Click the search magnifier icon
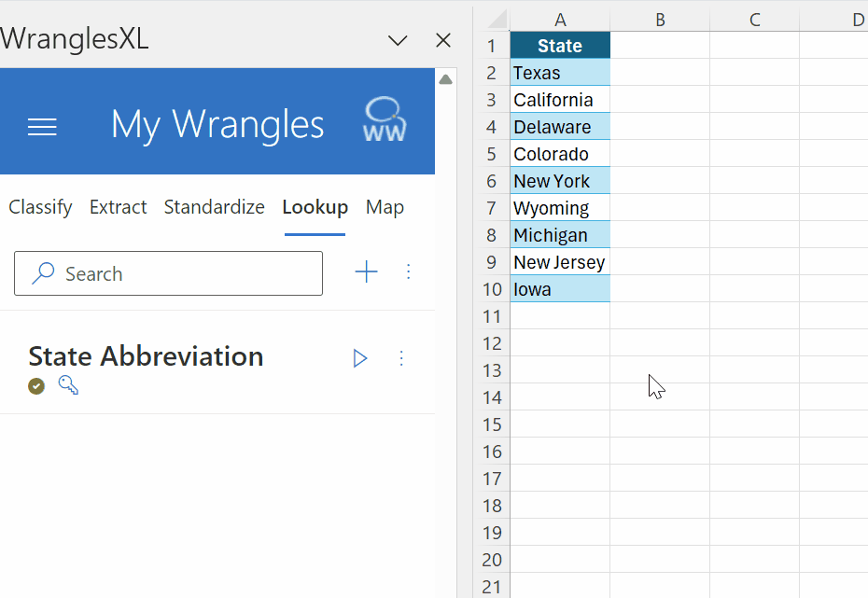 click(43, 273)
